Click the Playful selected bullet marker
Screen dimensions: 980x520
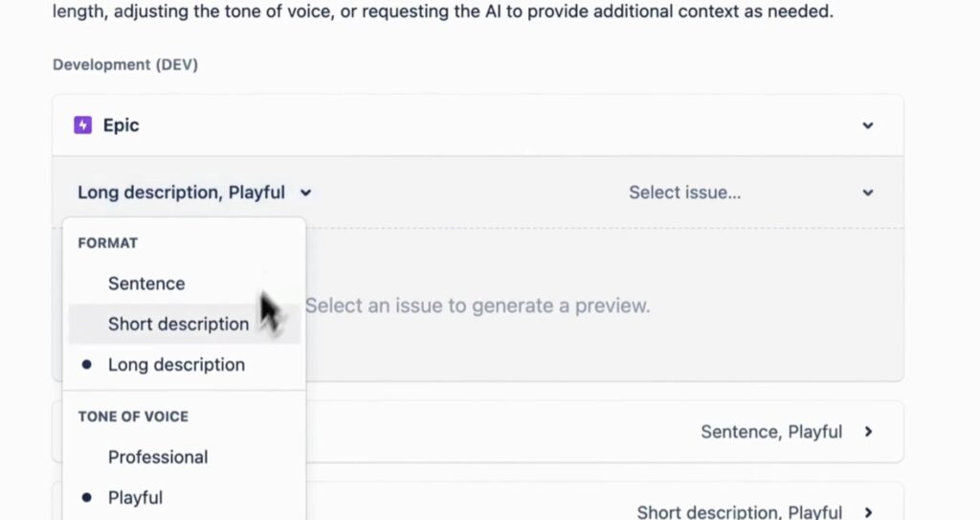[x=87, y=497]
